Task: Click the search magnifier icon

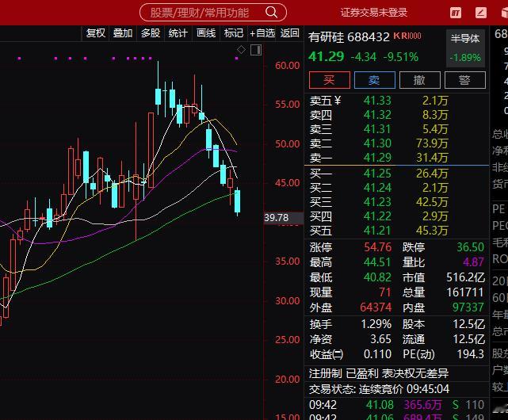Action: [x=271, y=13]
